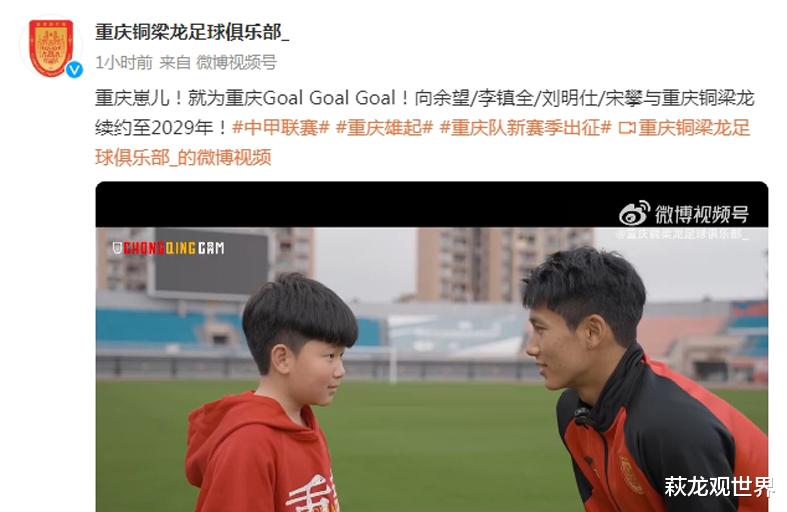Click the faint @重庆铜梁龙足球俱乐部_ video watermark
Viewport: 787px width, 512px height.
[682, 234]
